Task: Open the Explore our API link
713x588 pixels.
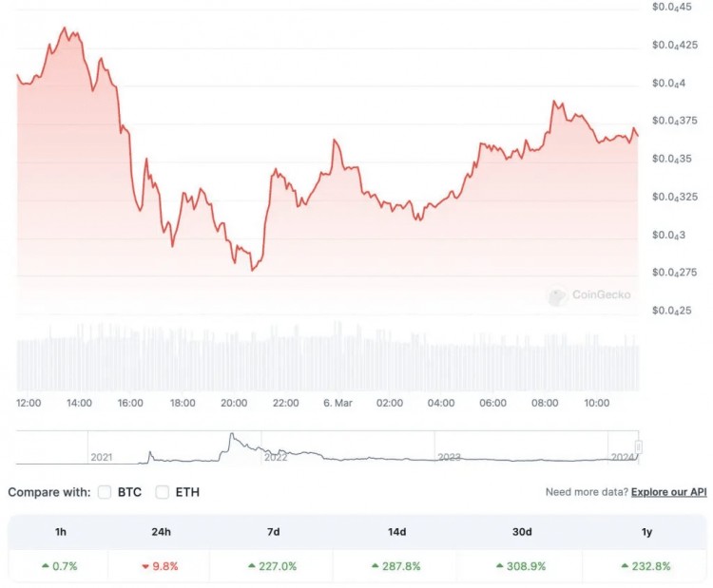Action: [x=669, y=492]
